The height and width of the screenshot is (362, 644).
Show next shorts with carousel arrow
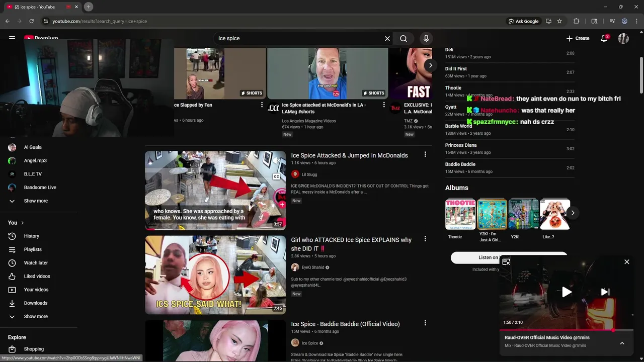coord(430,65)
